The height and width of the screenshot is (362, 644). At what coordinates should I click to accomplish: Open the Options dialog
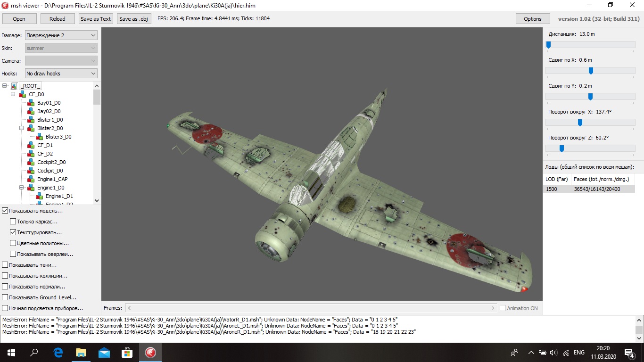click(533, 19)
